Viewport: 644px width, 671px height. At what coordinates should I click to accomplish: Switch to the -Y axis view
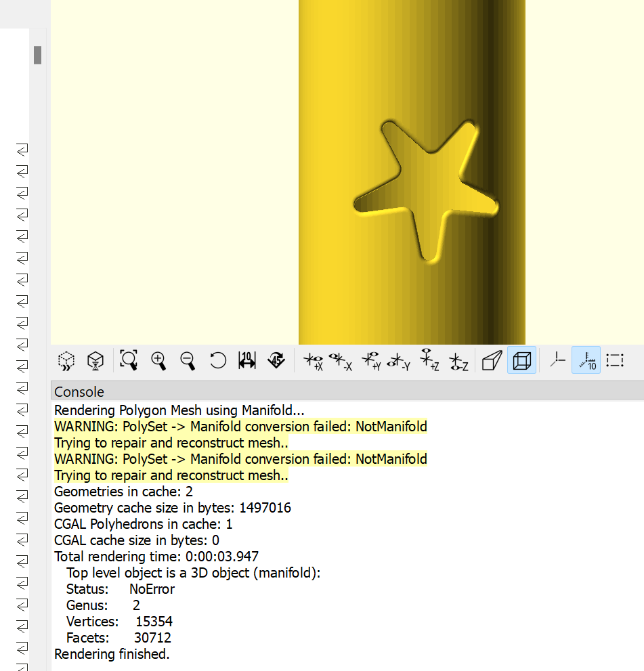point(399,360)
